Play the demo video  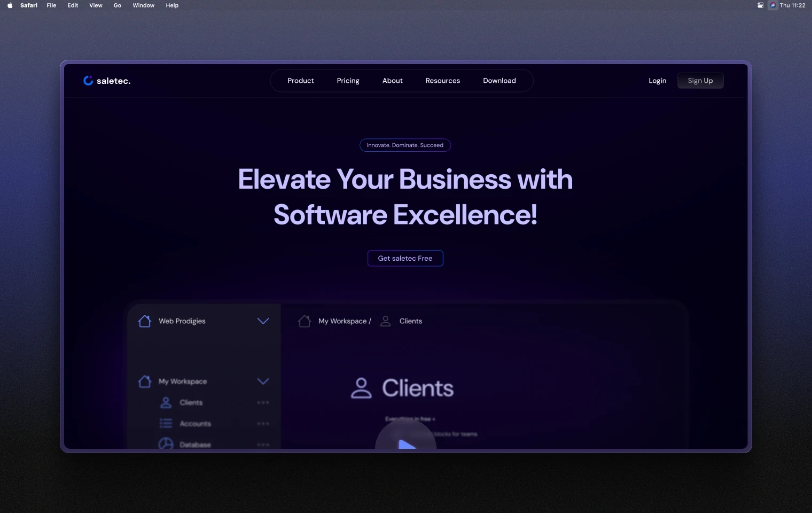click(x=405, y=442)
